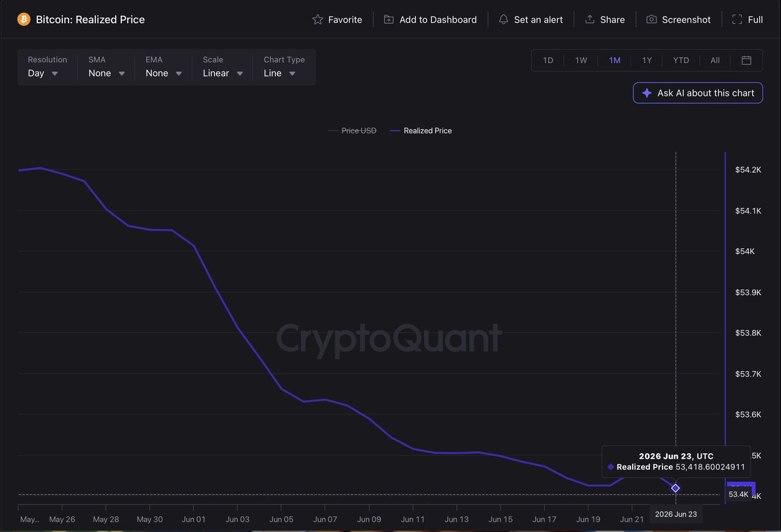781x532 pixels.
Task: Select the 1W time range
Action: click(581, 60)
